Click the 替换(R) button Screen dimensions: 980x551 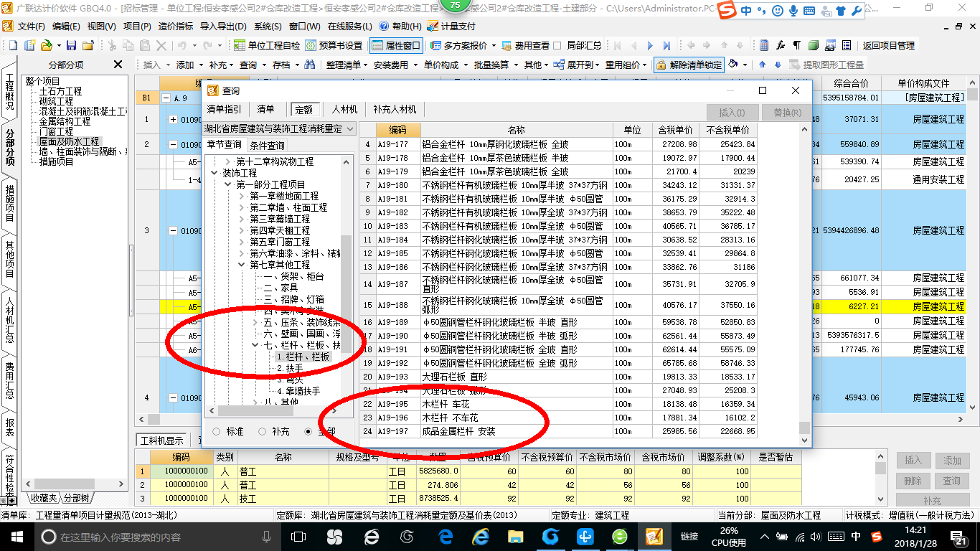tap(788, 110)
